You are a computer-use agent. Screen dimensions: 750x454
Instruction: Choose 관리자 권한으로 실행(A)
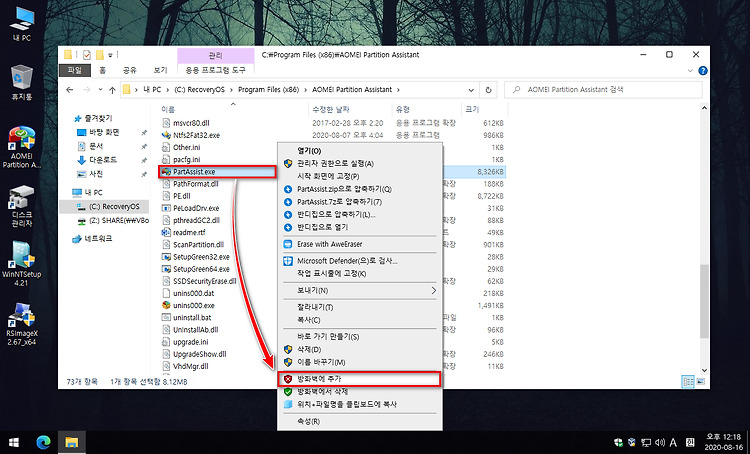360,164
